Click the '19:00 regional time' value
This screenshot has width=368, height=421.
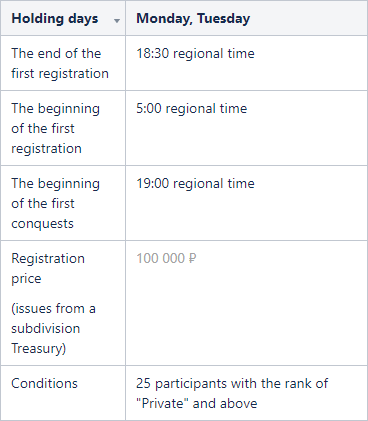[195, 183]
